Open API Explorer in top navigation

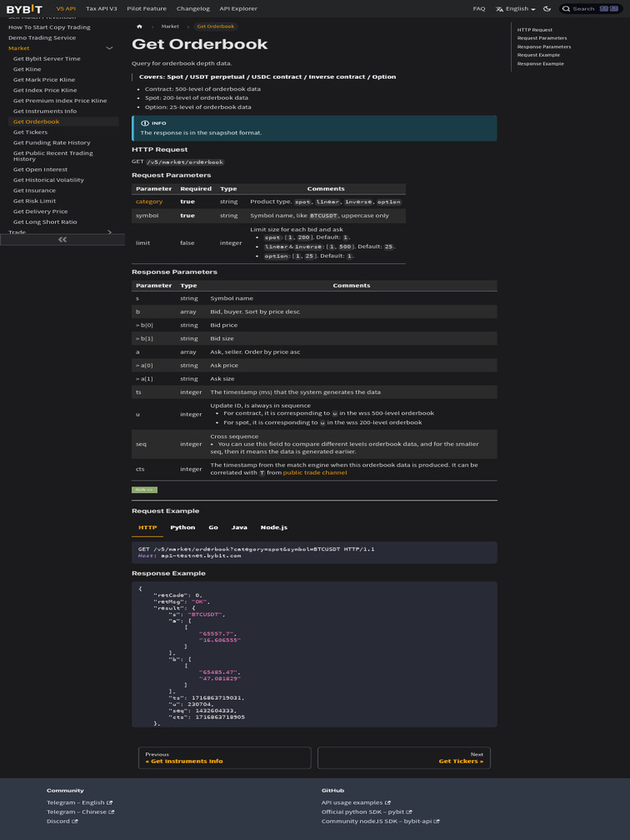coord(238,8)
